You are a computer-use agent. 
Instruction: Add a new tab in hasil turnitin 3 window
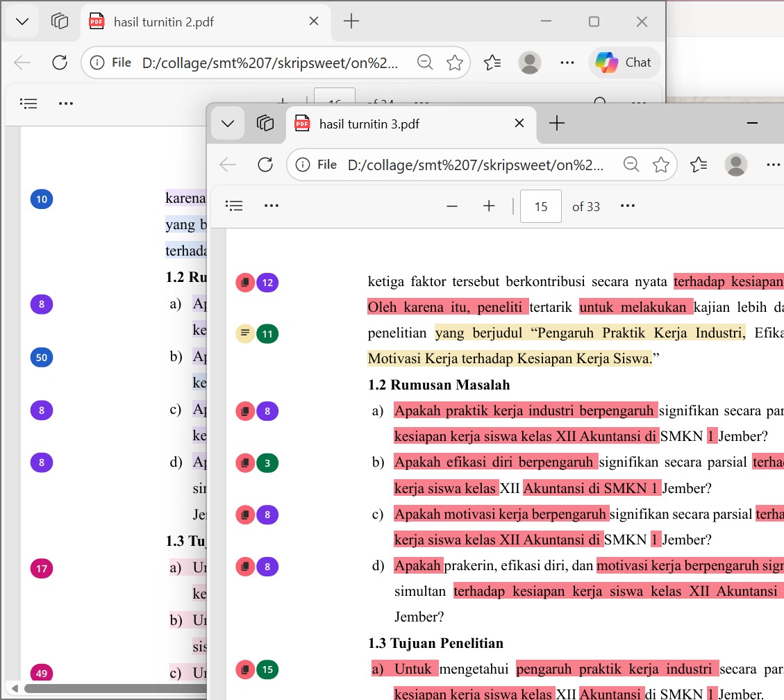[556, 124]
